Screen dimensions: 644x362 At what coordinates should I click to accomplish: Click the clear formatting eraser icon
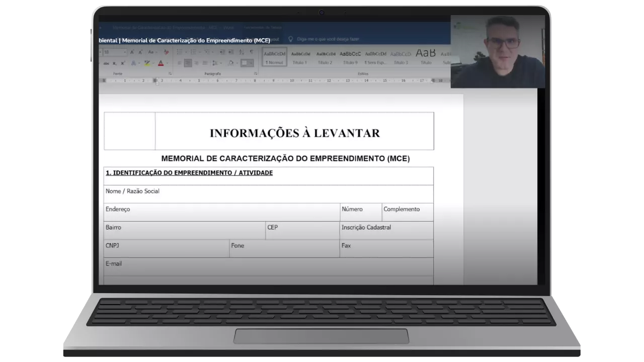166,52
